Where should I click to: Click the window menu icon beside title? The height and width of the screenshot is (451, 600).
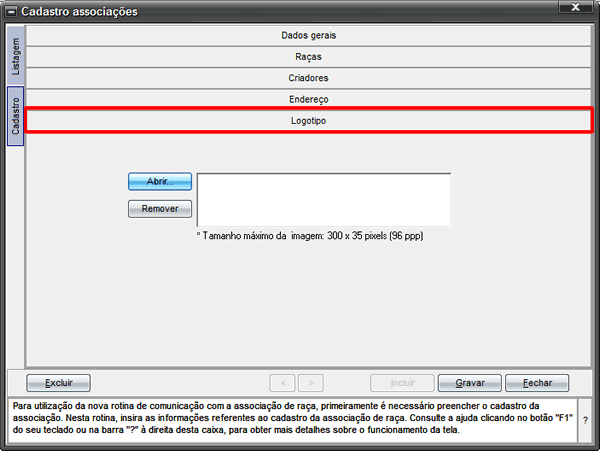pyautogui.click(x=11, y=12)
